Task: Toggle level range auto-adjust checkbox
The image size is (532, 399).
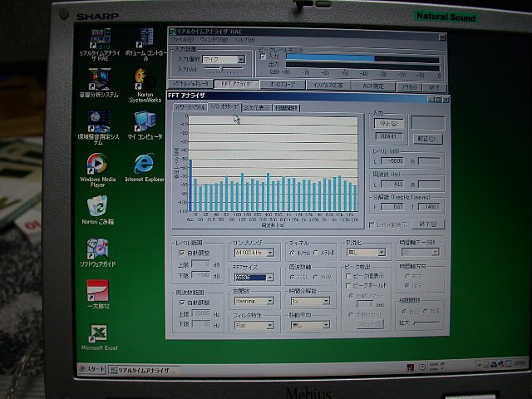Action: point(182,252)
